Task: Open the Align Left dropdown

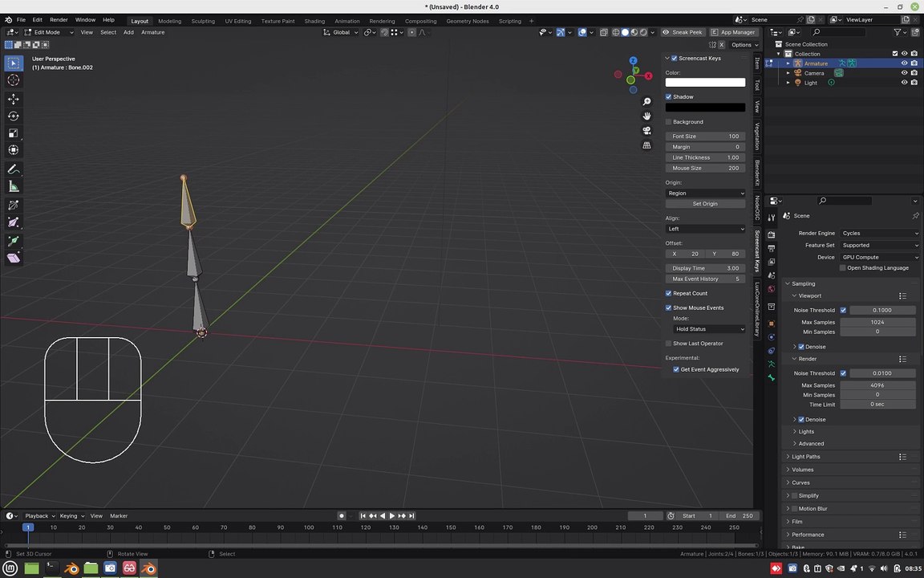Action: coord(705,229)
